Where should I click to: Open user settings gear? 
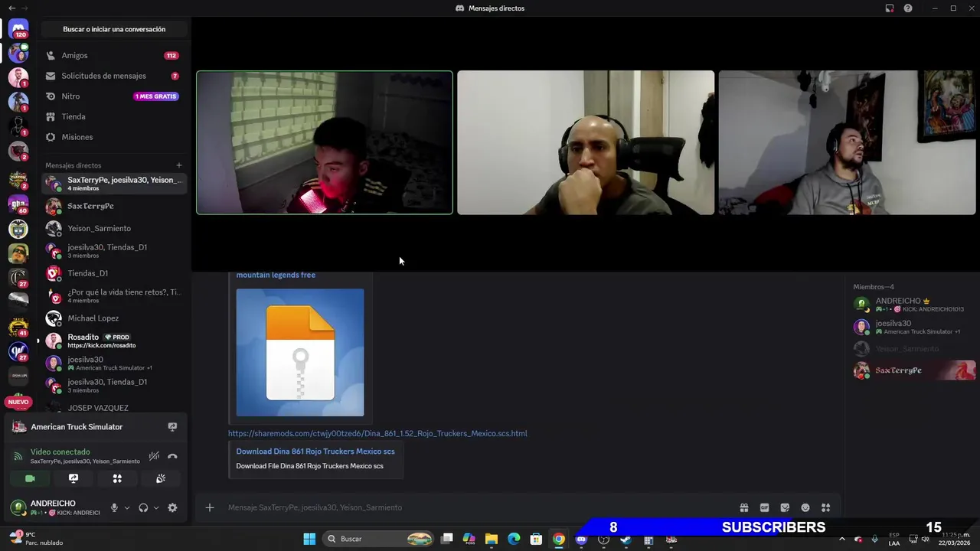tap(172, 507)
